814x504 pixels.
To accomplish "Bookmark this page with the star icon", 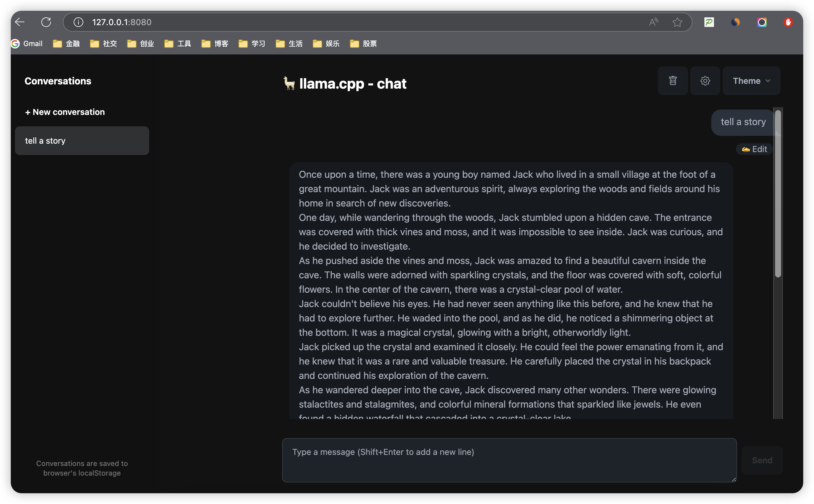I will 677,22.
